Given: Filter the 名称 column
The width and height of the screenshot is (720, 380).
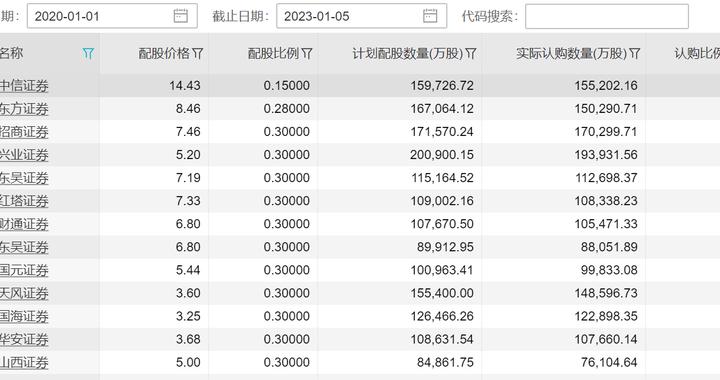Looking at the screenshot, I should [88, 54].
